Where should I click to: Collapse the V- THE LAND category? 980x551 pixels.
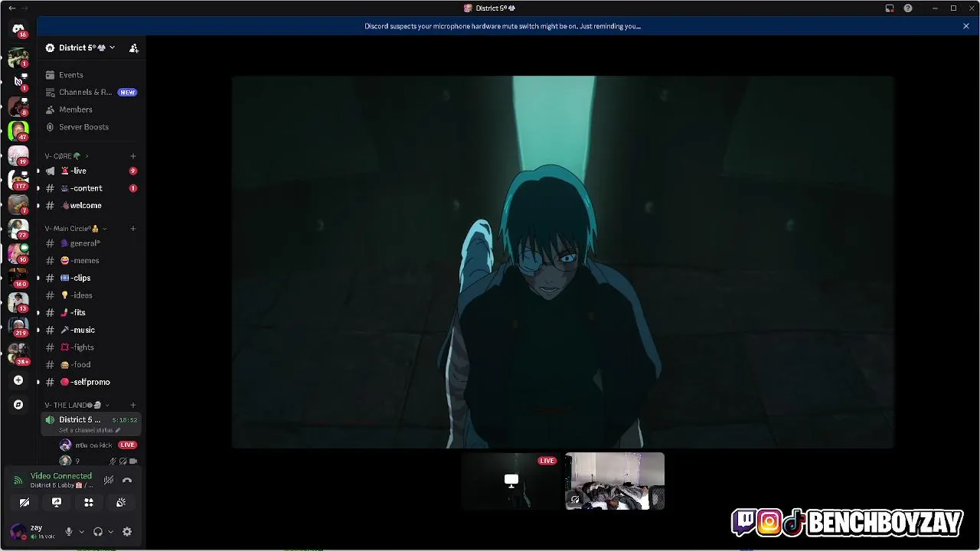(x=77, y=405)
